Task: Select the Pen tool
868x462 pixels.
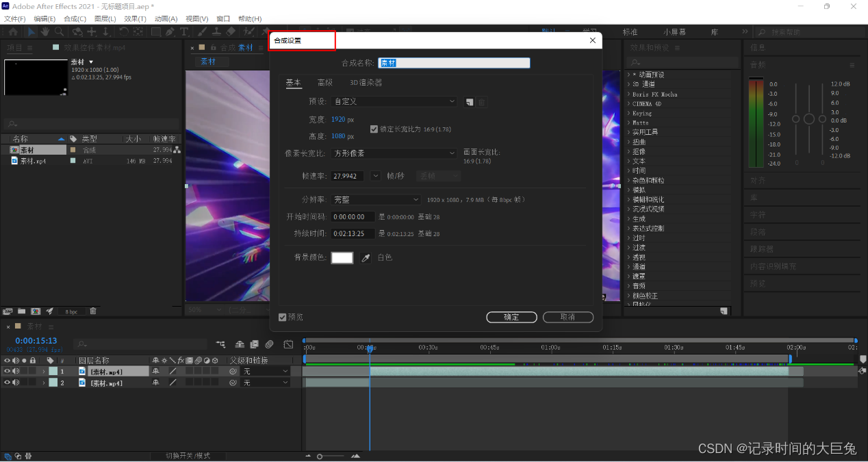Action: tap(170, 31)
